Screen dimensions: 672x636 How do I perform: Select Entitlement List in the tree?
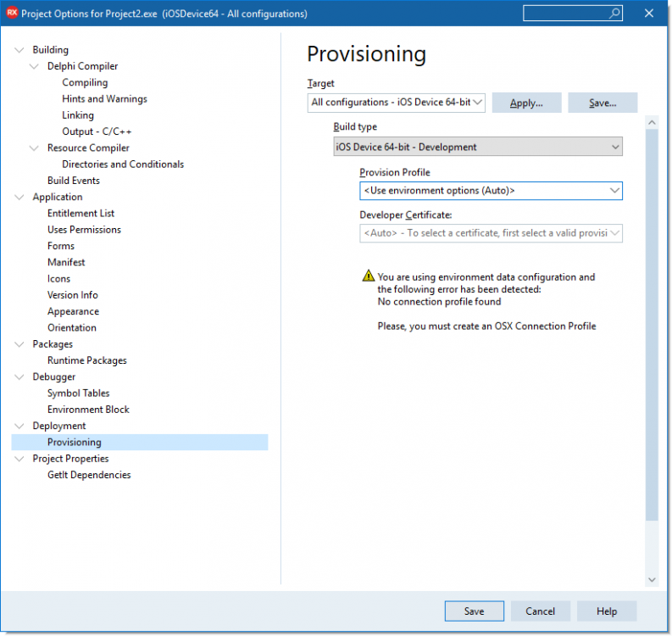(81, 213)
